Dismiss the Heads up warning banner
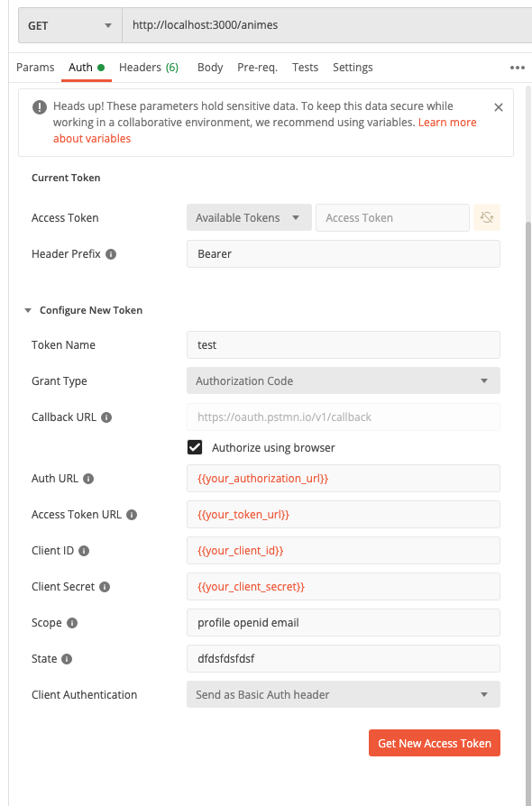 (499, 107)
